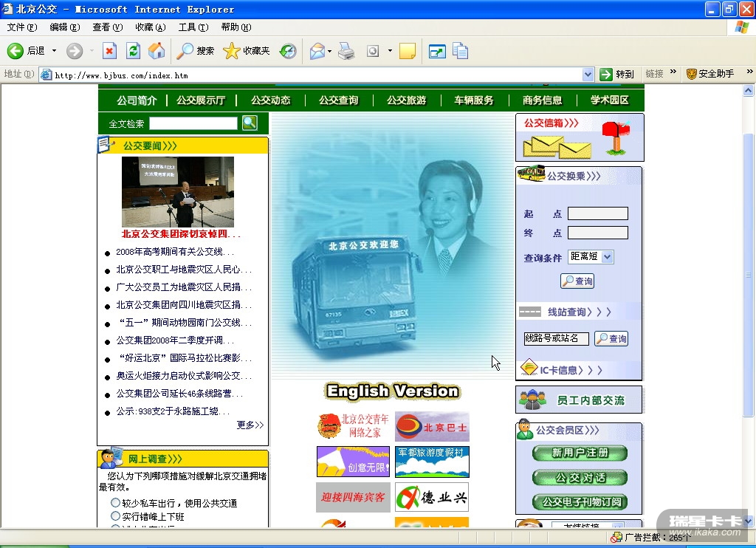Open the Back button history dropdown arrow

(x=54, y=51)
